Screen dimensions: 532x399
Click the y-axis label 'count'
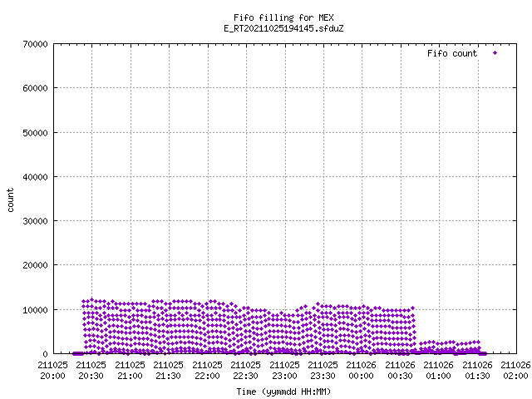pos(11,200)
